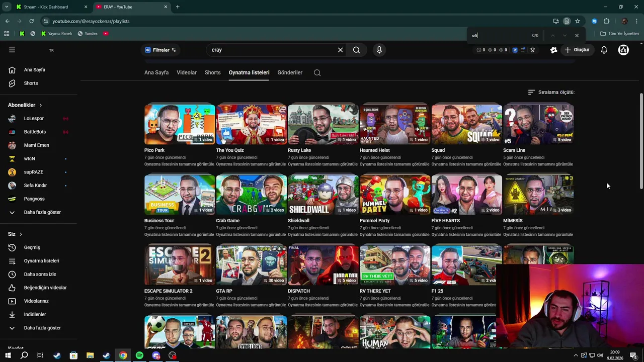This screenshot has width=644, height=362.
Task: Switch to the Shorts channel tab
Action: (x=213, y=72)
